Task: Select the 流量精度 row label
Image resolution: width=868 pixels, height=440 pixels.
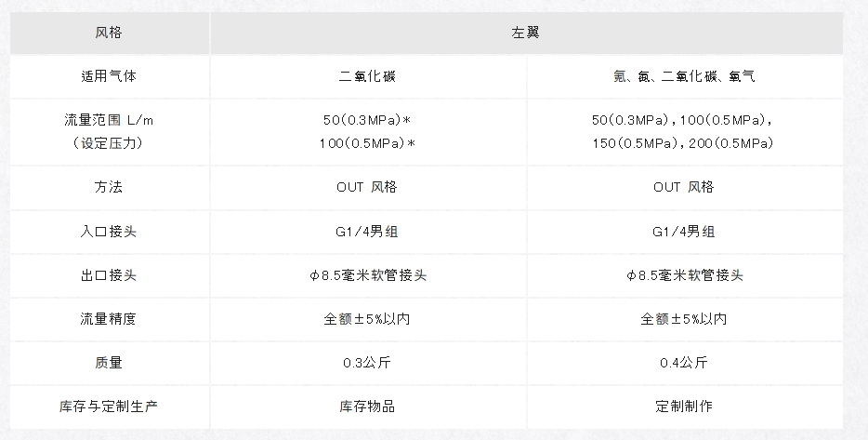Action: 109,319
